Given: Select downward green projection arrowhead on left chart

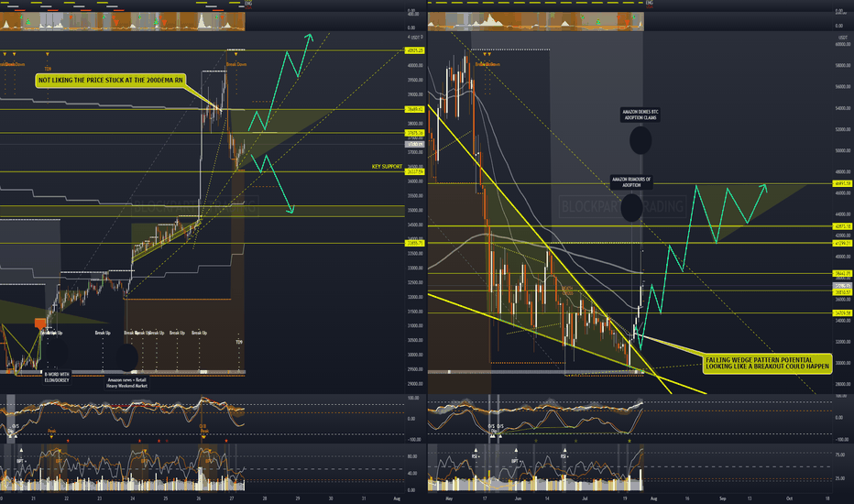Looking at the screenshot, I should [291, 209].
